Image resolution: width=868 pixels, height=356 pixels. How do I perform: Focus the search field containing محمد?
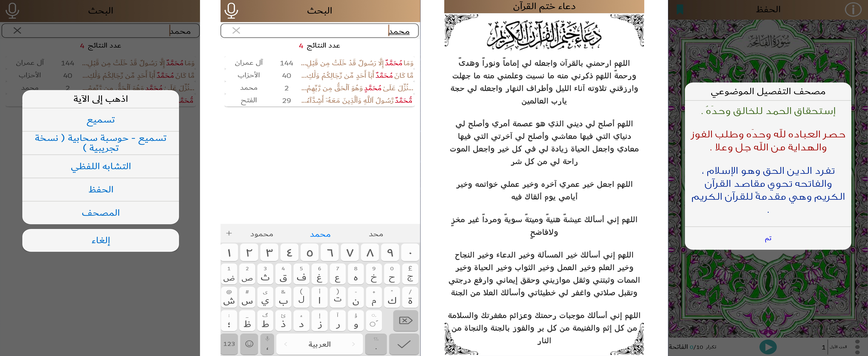(319, 31)
